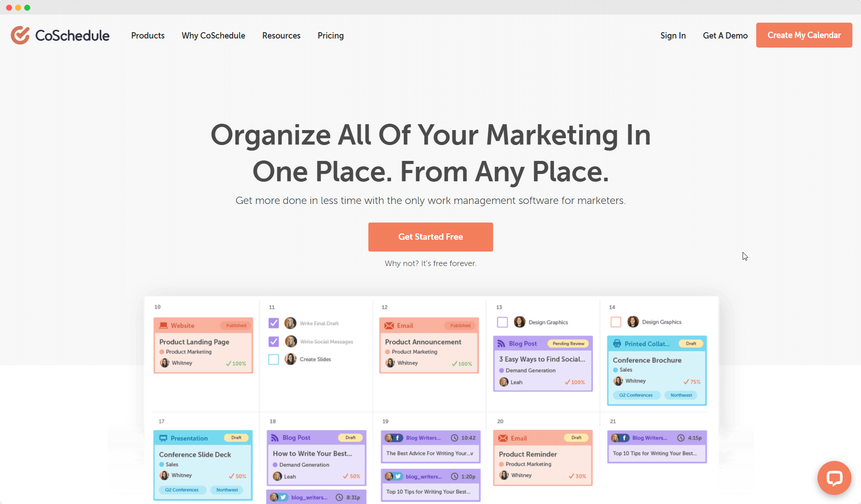Click the Create My Calendar button
The image size is (861, 504).
[x=804, y=35]
